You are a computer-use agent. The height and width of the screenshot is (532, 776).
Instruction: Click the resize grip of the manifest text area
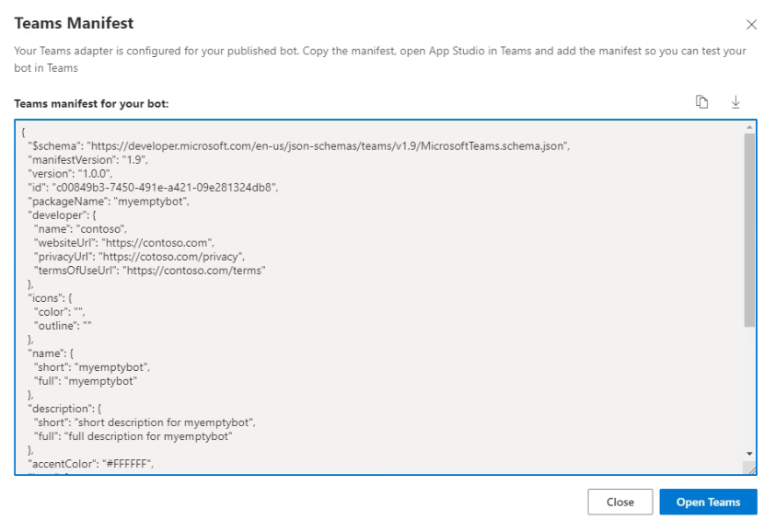(751, 469)
